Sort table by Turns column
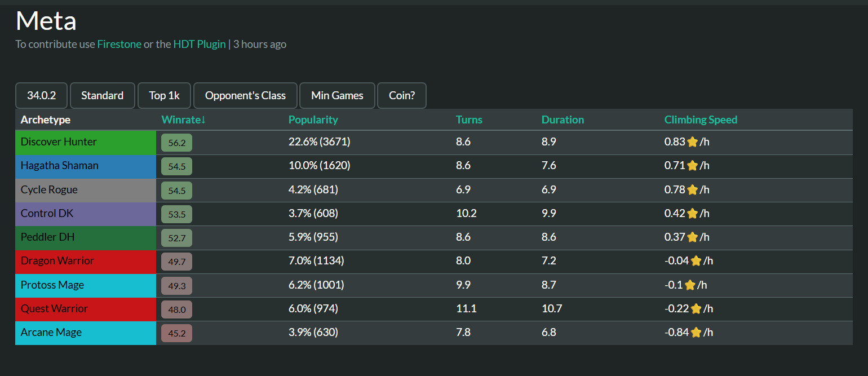Image resolution: width=868 pixels, height=376 pixels. [x=469, y=120]
